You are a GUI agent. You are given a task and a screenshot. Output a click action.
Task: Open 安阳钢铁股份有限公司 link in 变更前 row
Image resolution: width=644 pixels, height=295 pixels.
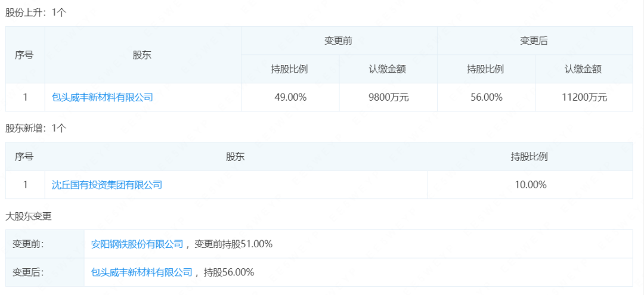137,244
